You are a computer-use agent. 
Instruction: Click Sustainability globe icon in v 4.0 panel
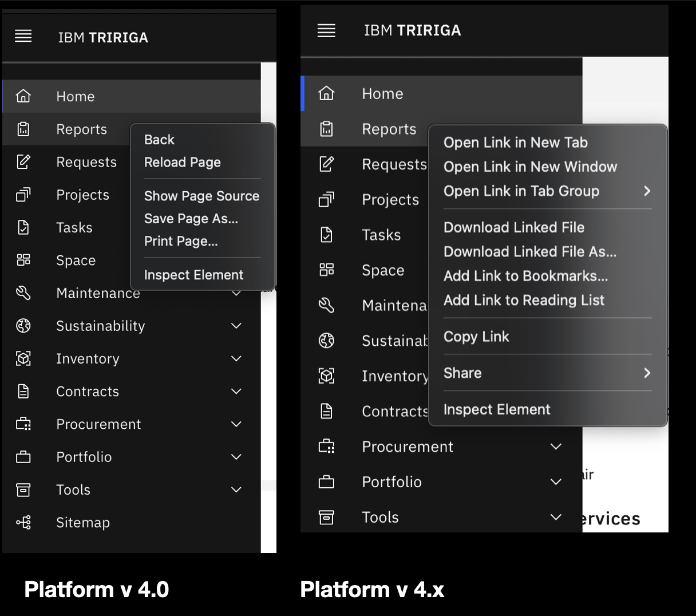pyautogui.click(x=23, y=326)
